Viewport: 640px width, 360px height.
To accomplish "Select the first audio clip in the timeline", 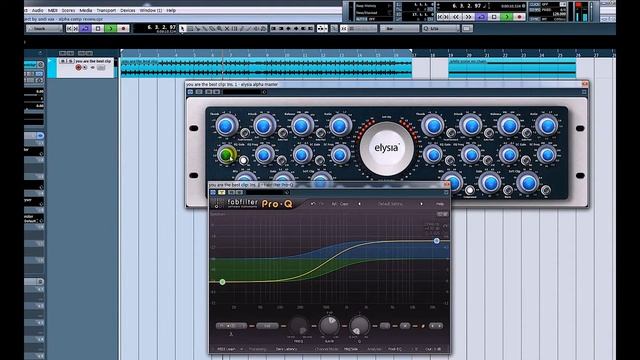I will click(266, 68).
